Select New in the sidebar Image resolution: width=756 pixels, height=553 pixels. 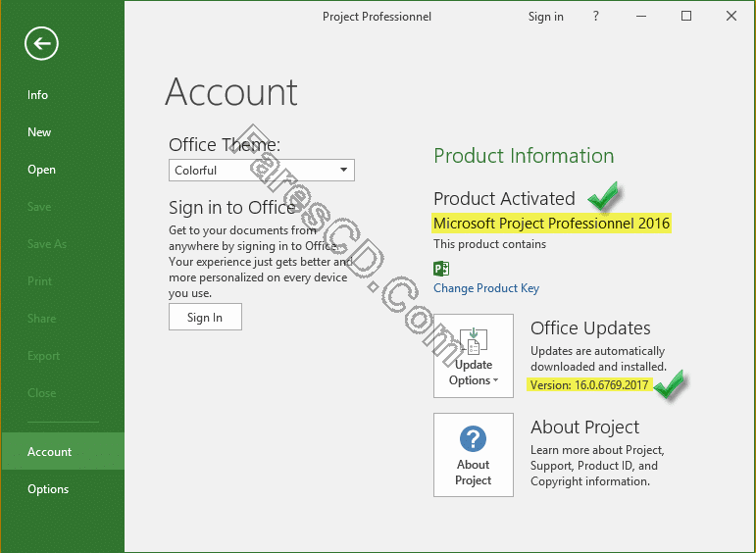point(39,132)
